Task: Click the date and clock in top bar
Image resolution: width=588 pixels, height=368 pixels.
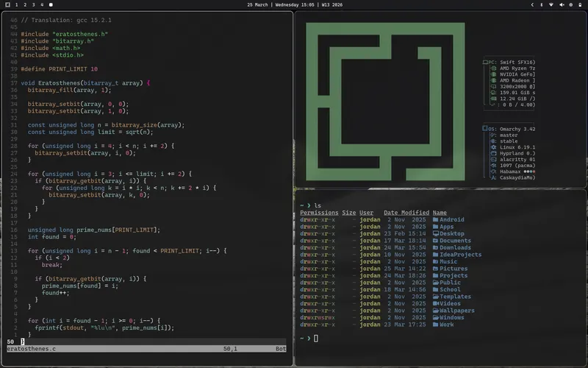Action: click(295, 5)
